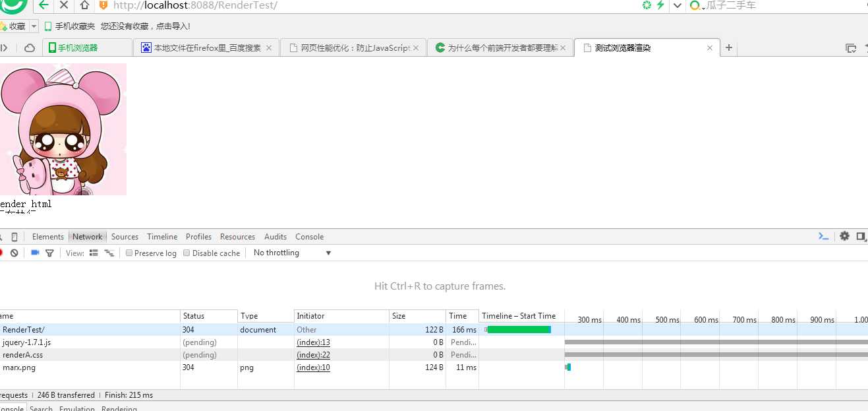The image size is (868, 411).
Task: Click the green lightning speed-mode icon
Action: (660, 5)
